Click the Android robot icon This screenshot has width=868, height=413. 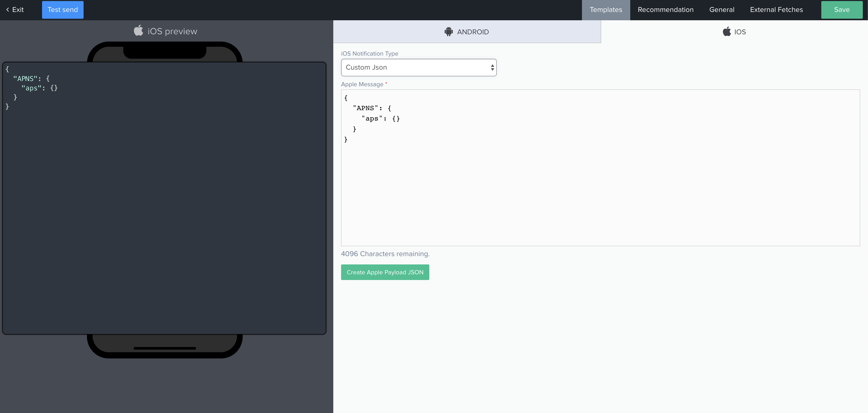point(449,32)
